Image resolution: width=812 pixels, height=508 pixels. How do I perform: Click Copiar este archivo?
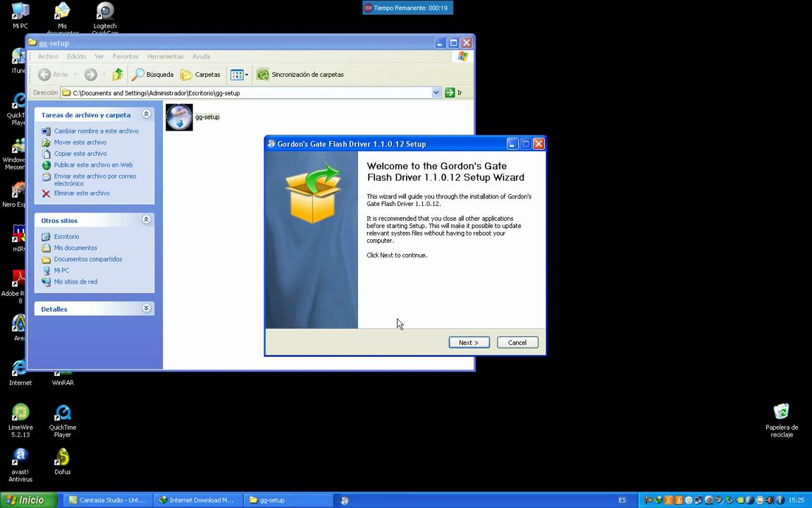point(80,154)
